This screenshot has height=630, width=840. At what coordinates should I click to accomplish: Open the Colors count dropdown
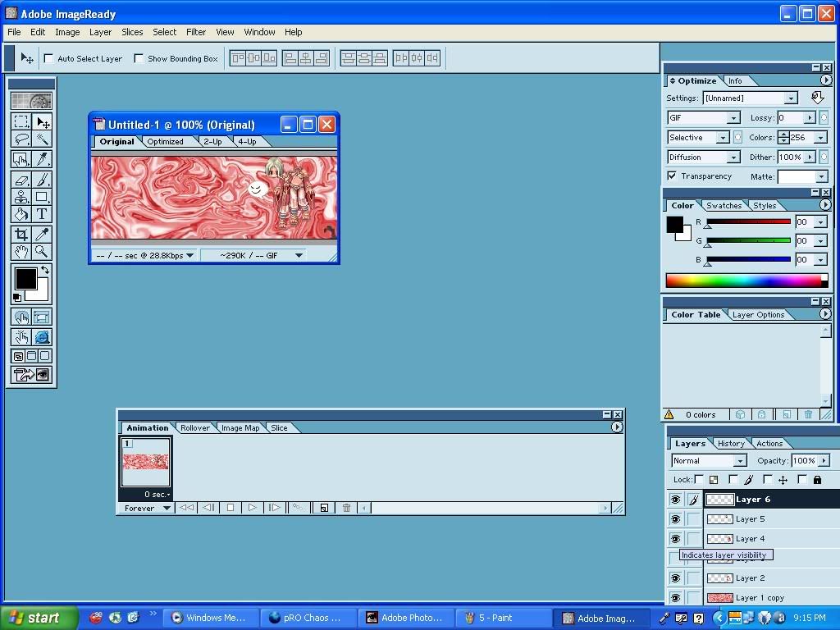[x=820, y=138]
